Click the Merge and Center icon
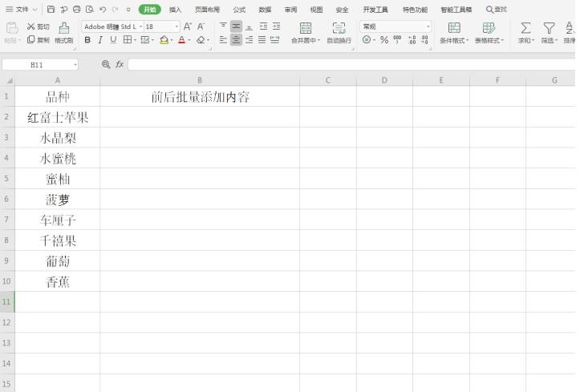This screenshot has height=392, width=580. pos(306,28)
